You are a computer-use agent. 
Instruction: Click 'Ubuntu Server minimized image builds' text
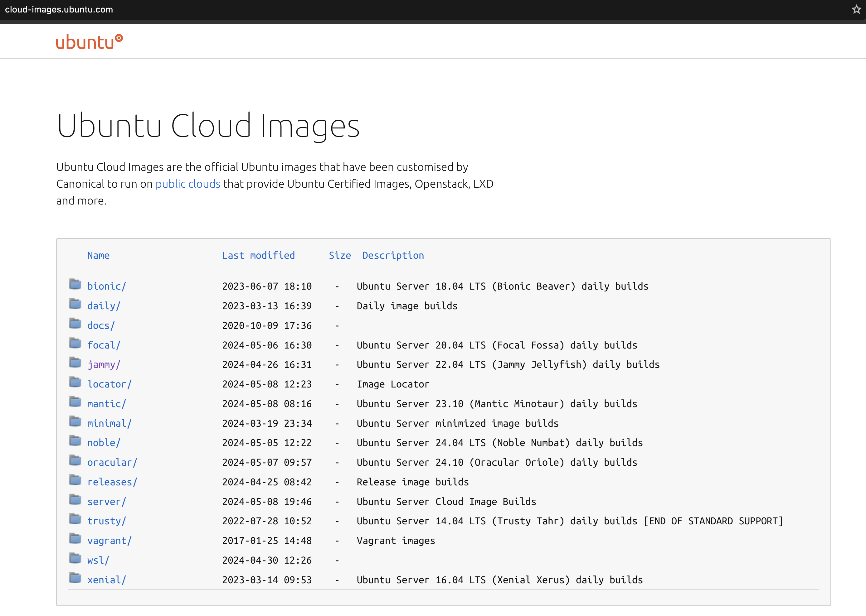point(458,424)
